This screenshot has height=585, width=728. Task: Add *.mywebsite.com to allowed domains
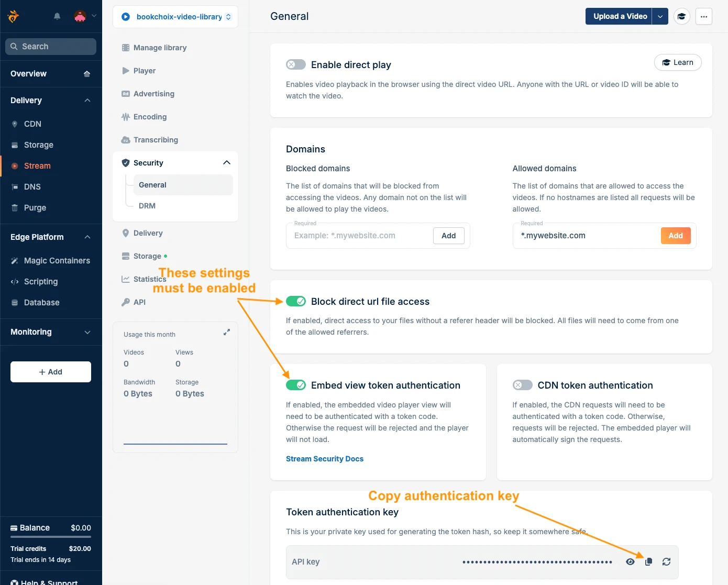pyautogui.click(x=676, y=235)
